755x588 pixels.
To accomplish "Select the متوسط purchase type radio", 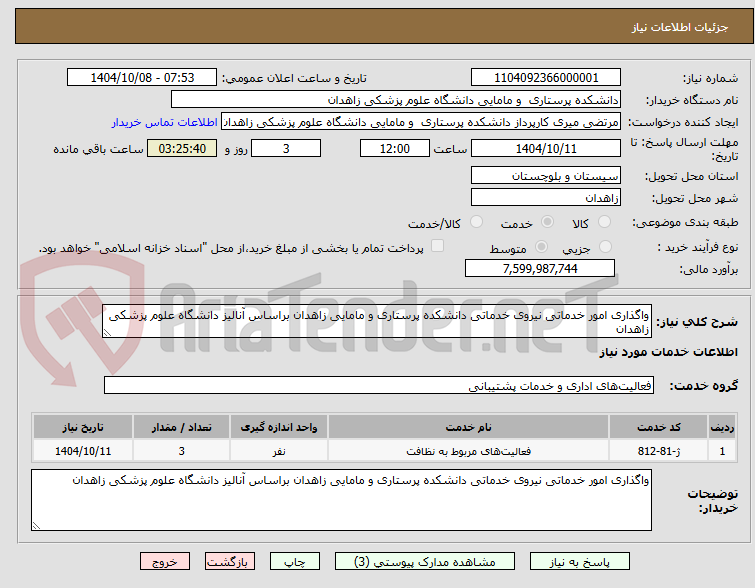I will pos(542,247).
